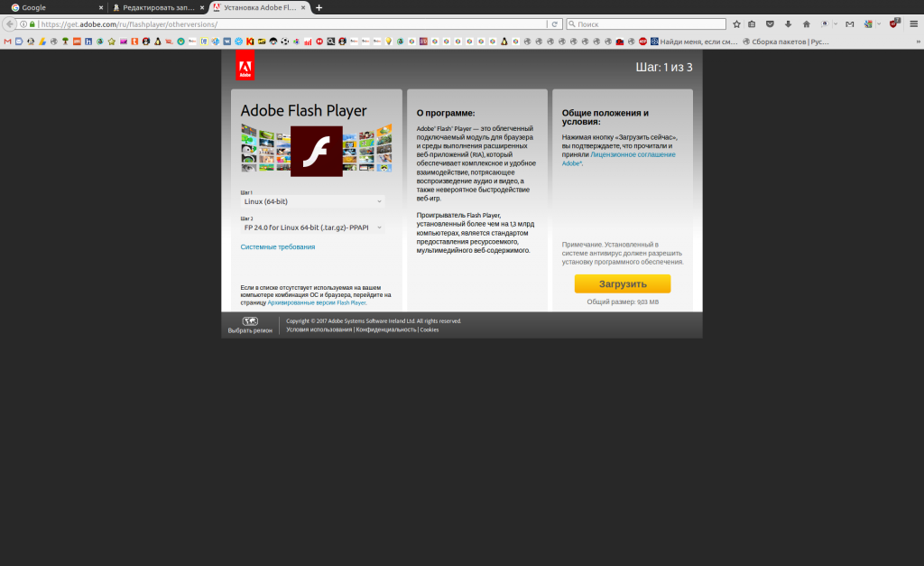Save page to Pocket
This screenshot has height=566, width=924.
click(770, 24)
